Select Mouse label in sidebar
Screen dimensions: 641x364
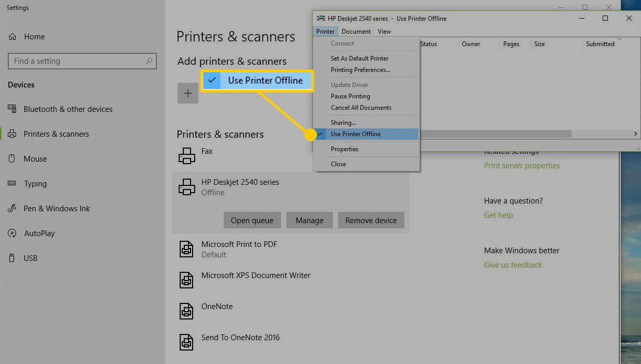pos(35,159)
